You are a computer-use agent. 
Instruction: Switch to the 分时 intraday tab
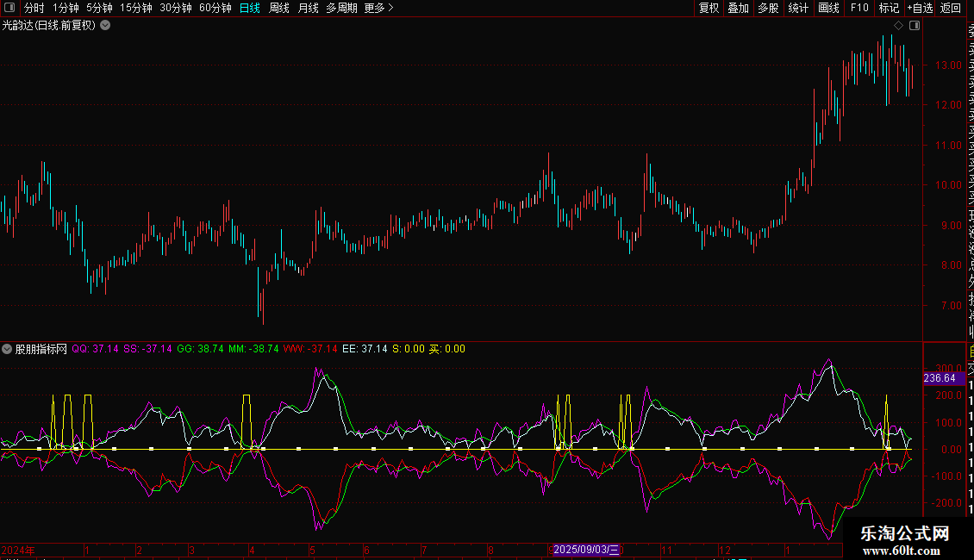click(x=34, y=8)
